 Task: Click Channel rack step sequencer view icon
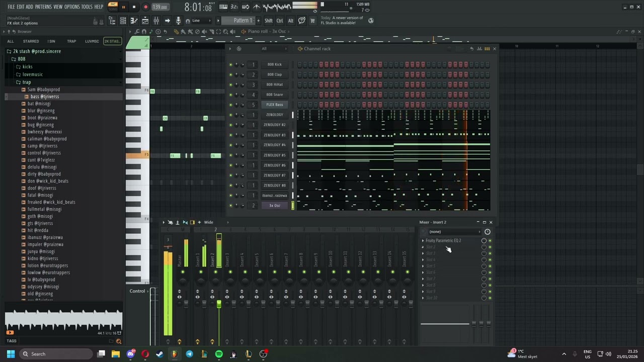487,49
